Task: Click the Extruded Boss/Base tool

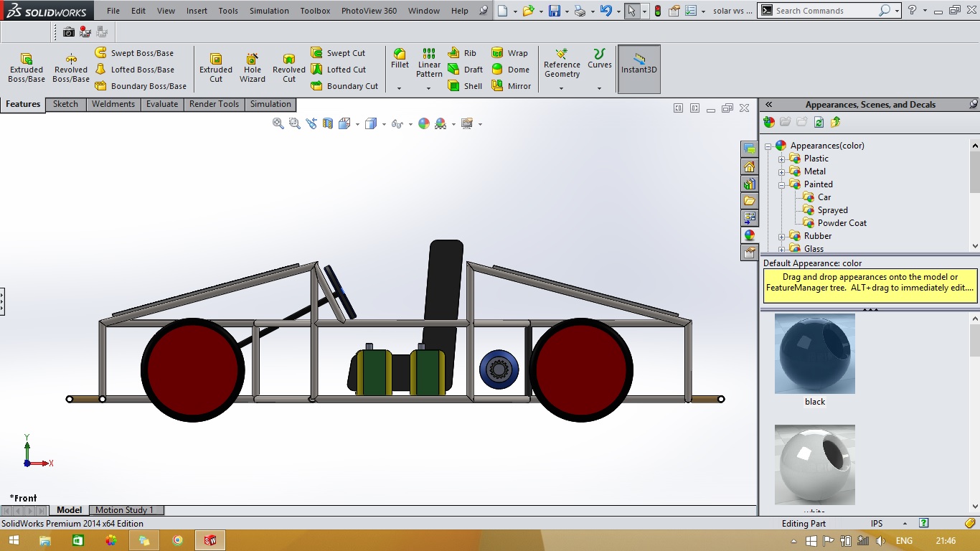Action: point(27,68)
